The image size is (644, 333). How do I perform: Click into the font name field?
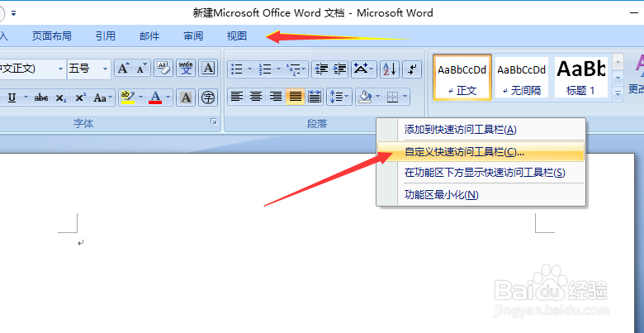pos(27,69)
